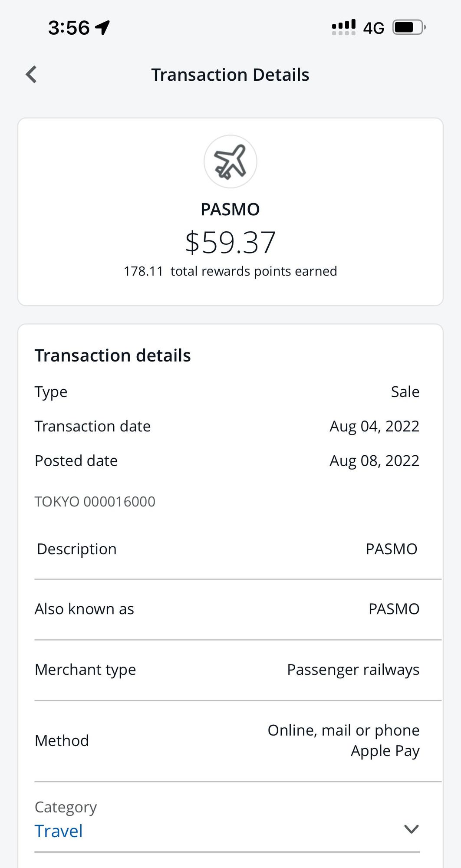461x868 pixels.
Task: Tap the Transaction Details page title
Action: (230, 75)
